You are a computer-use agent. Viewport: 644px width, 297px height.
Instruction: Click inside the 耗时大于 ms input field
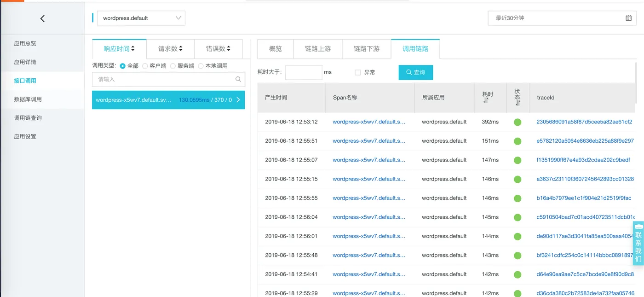pyautogui.click(x=304, y=72)
